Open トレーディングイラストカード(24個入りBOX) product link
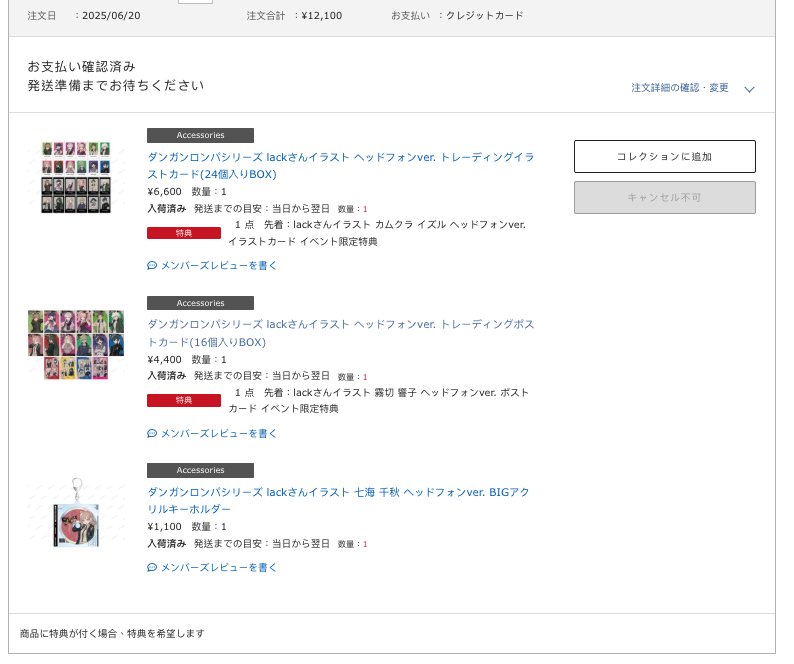 point(340,166)
